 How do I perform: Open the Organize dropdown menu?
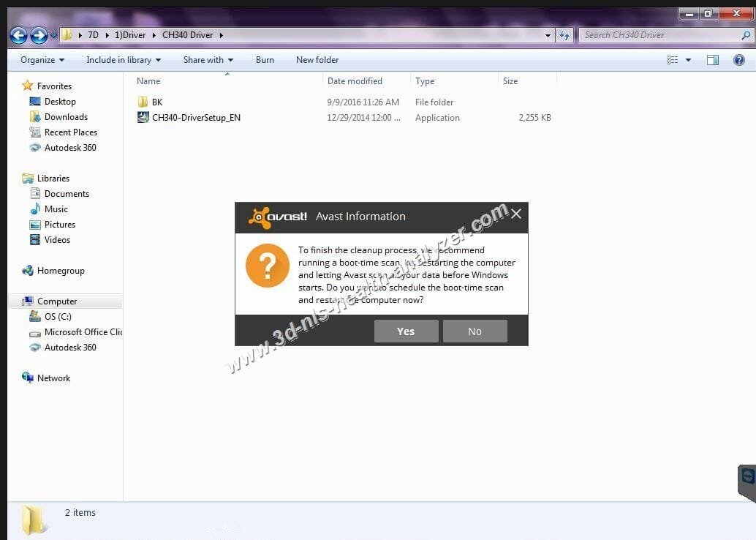[40, 59]
